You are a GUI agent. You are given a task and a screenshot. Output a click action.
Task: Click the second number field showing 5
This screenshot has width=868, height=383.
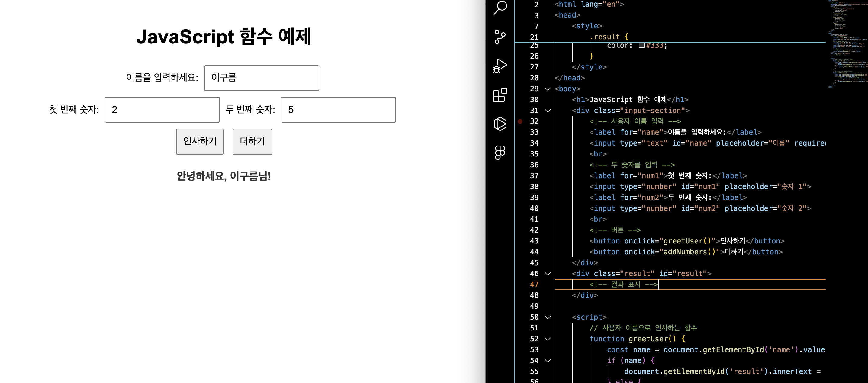tap(338, 110)
